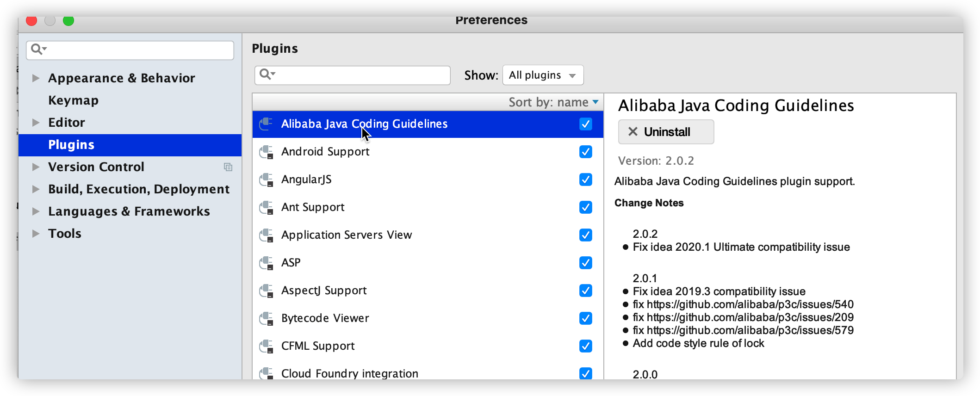Click the project-level icon beside Version Control

click(228, 167)
